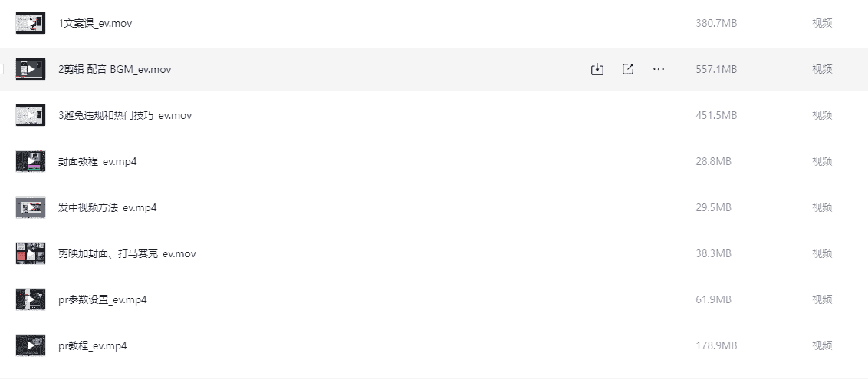This screenshot has width=868, height=380.
Task: Select the pr参数设置_ev.mp4 thumbnail
Action: point(31,299)
